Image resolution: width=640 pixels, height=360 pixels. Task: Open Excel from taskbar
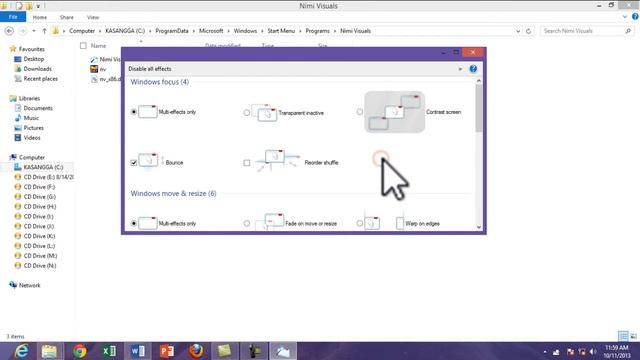109,351
